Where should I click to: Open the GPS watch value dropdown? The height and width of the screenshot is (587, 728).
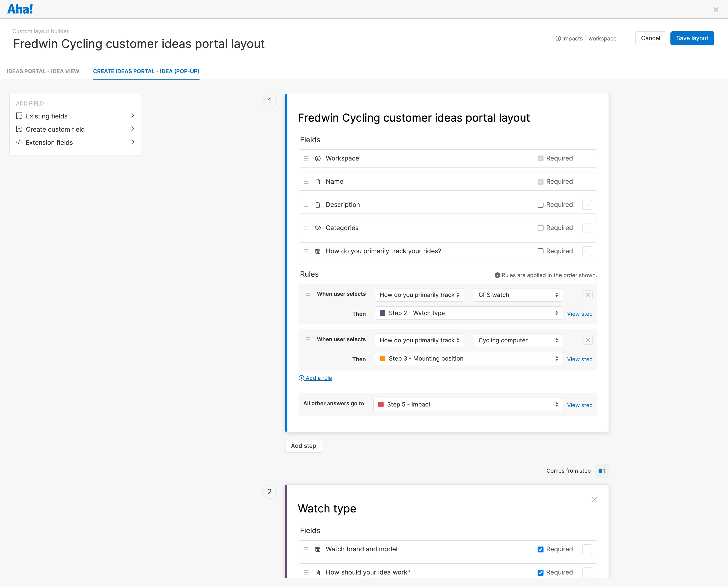(518, 294)
